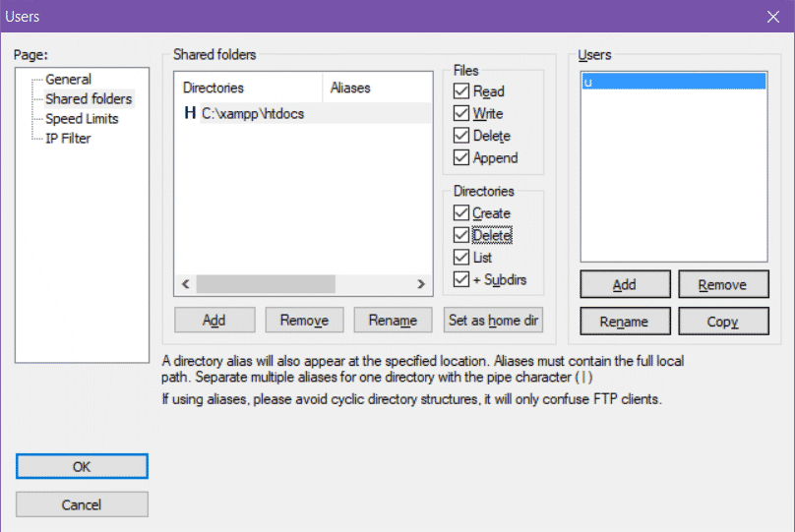Toggle the + Subdirs checkbox
The image size is (795, 532).
461,280
